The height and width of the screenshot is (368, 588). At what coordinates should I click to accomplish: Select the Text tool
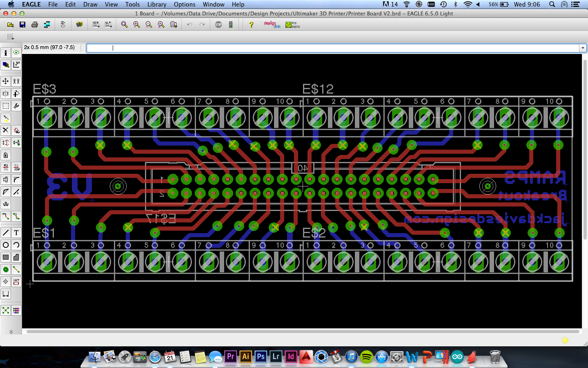[17, 233]
